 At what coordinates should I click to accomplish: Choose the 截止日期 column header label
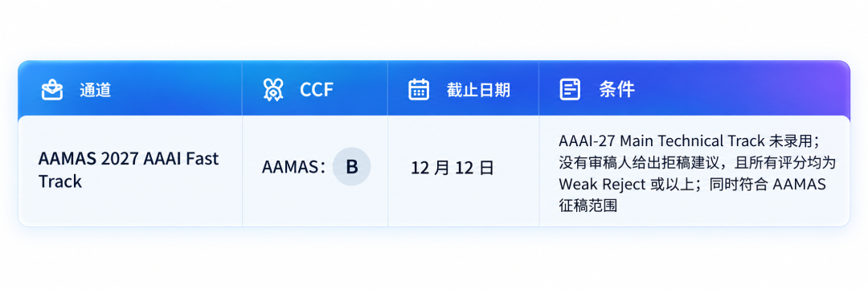[478, 90]
